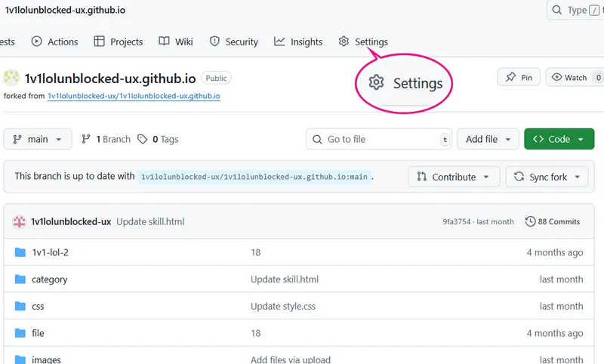Viewport: 604px width, 364px height.
Task: Click the Sync fork button
Action: click(x=547, y=177)
